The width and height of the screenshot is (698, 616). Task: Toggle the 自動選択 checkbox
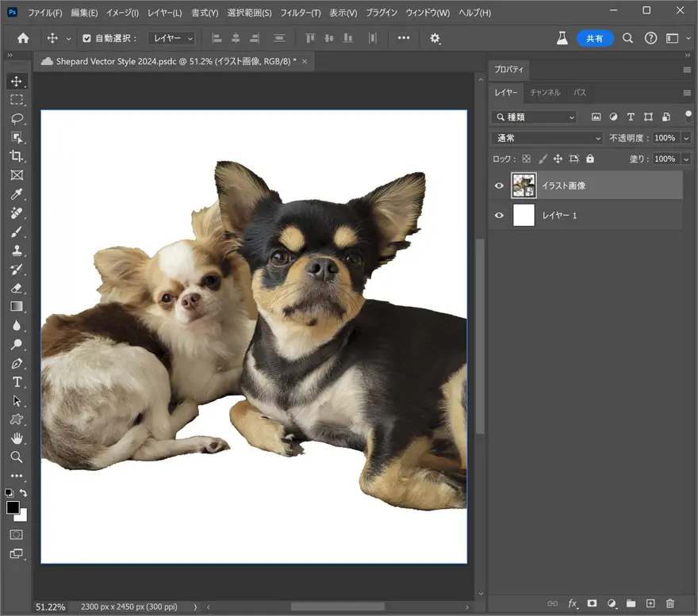pos(86,38)
